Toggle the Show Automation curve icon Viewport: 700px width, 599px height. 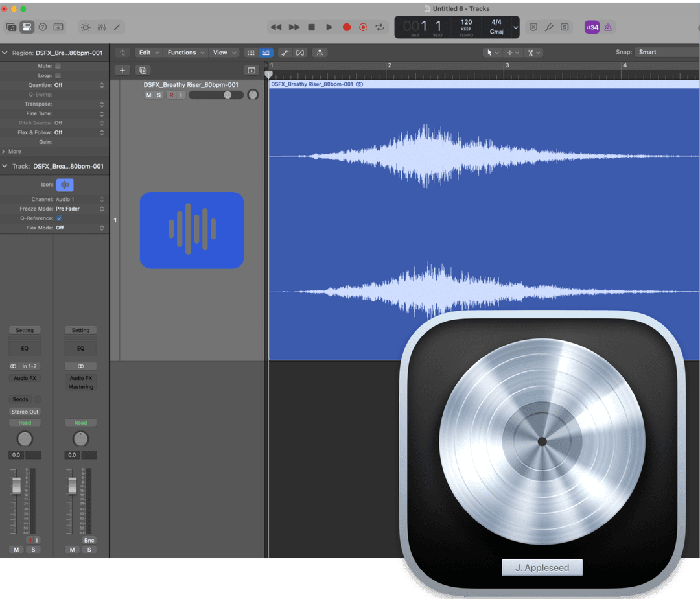[x=285, y=53]
